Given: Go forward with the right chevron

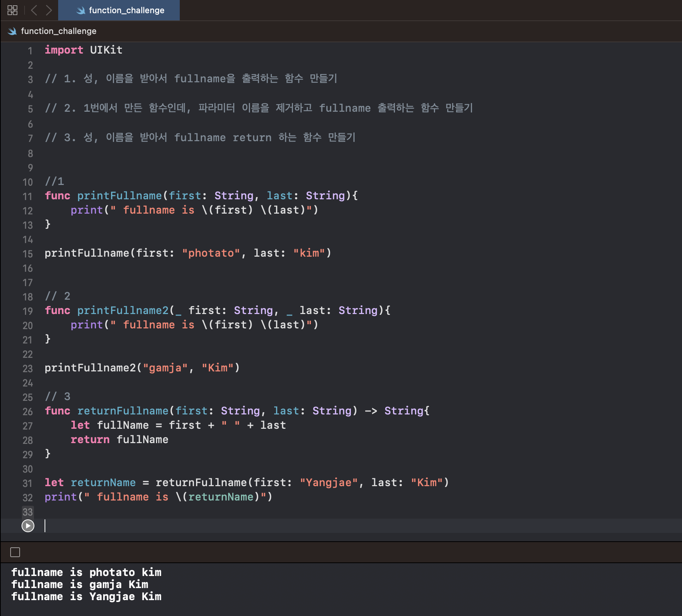Looking at the screenshot, I should tap(49, 10).
